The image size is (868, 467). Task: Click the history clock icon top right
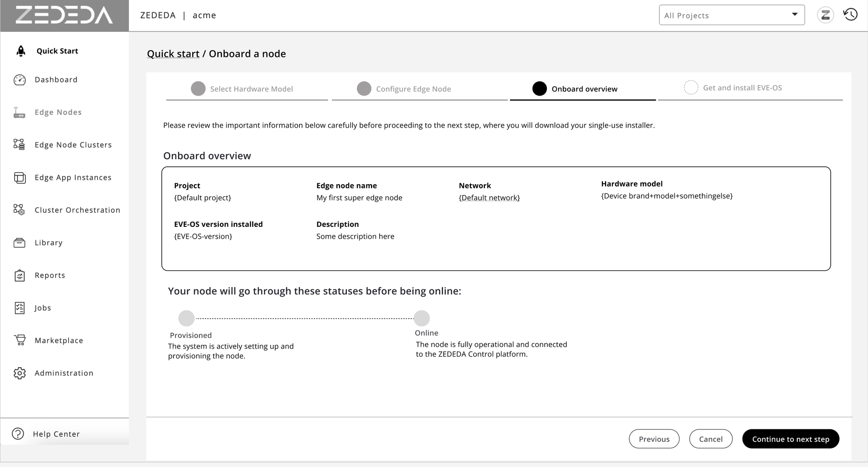point(850,14)
